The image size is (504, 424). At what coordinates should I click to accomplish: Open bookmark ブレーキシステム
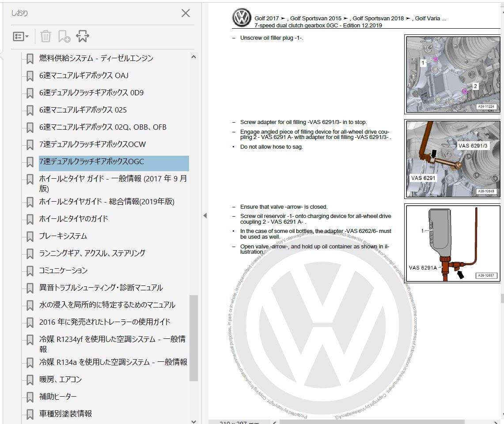point(63,236)
